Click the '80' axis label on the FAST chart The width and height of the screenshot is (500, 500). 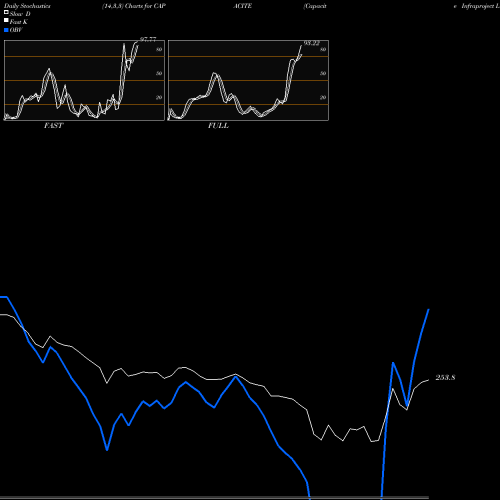pyautogui.click(x=159, y=49)
